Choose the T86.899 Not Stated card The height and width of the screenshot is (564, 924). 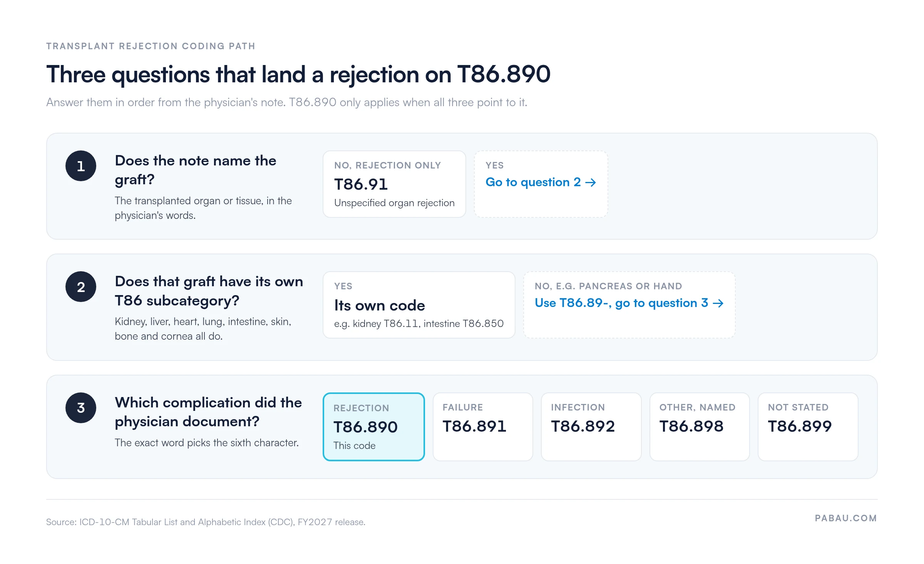click(x=808, y=427)
